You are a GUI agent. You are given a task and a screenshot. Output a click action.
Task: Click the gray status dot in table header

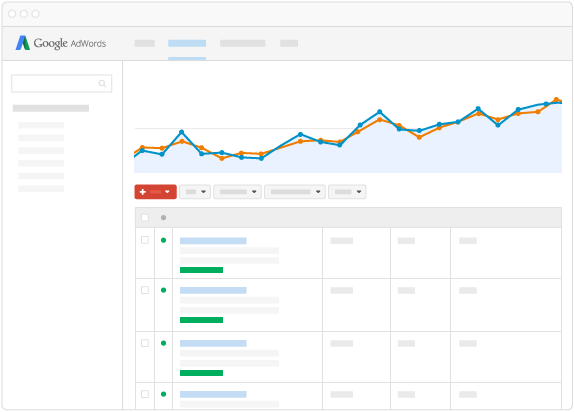click(x=164, y=218)
